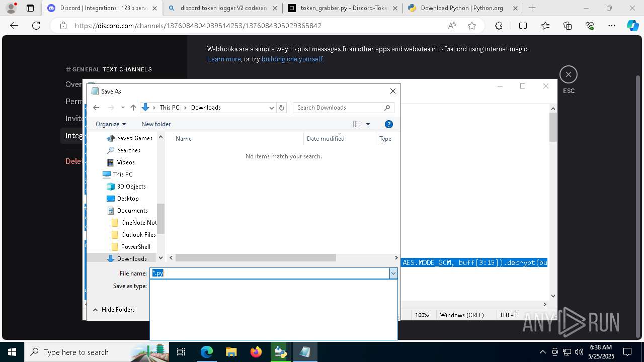
Task: Search Downloads field
Action: pyautogui.click(x=344, y=108)
